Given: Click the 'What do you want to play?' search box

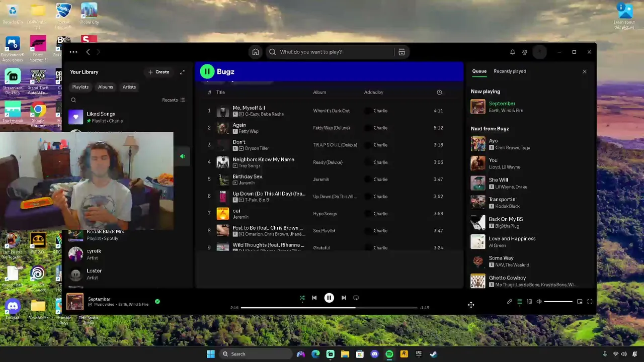Looking at the screenshot, I should click(x=330, y=52).
